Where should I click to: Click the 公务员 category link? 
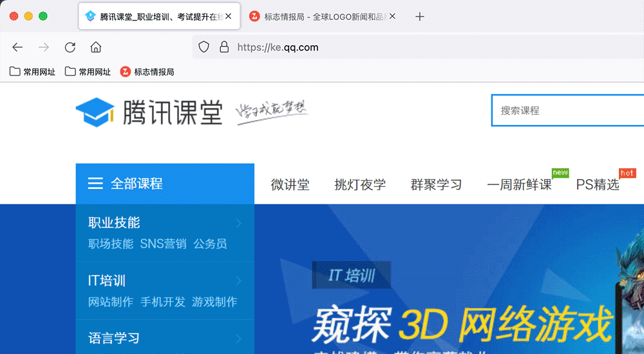(210, 244)
